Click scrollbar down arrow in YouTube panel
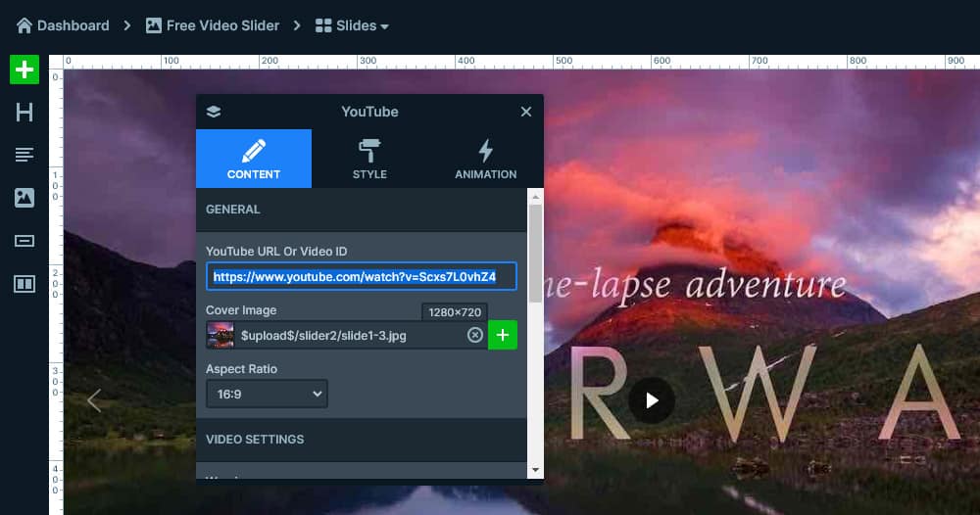Image resolution: width=980 pixels, height=515 pixels. point(536,470)
